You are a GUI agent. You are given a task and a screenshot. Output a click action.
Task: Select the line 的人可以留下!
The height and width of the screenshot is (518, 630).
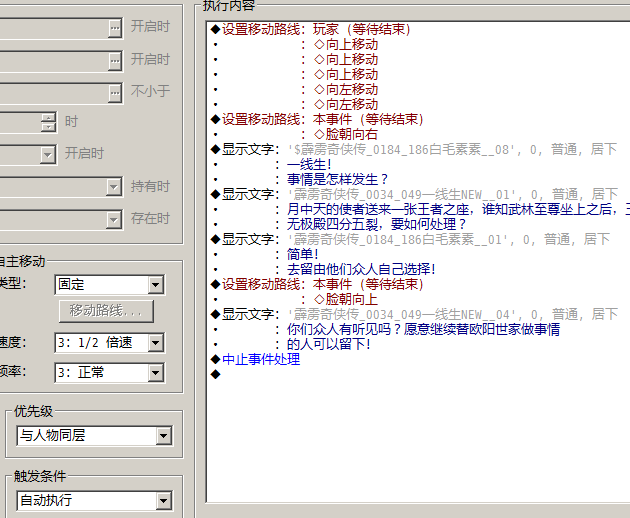[329, 344]
